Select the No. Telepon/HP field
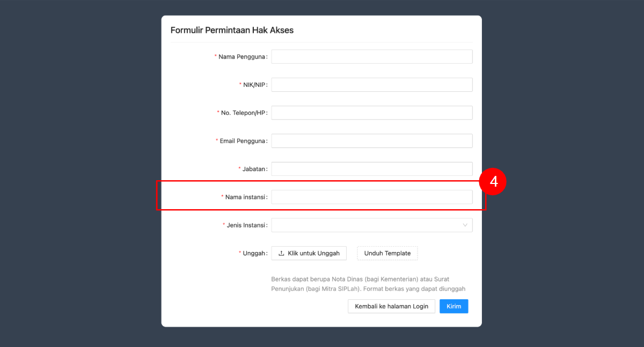Screen dimensions: 644x347 tap(372, 113)
